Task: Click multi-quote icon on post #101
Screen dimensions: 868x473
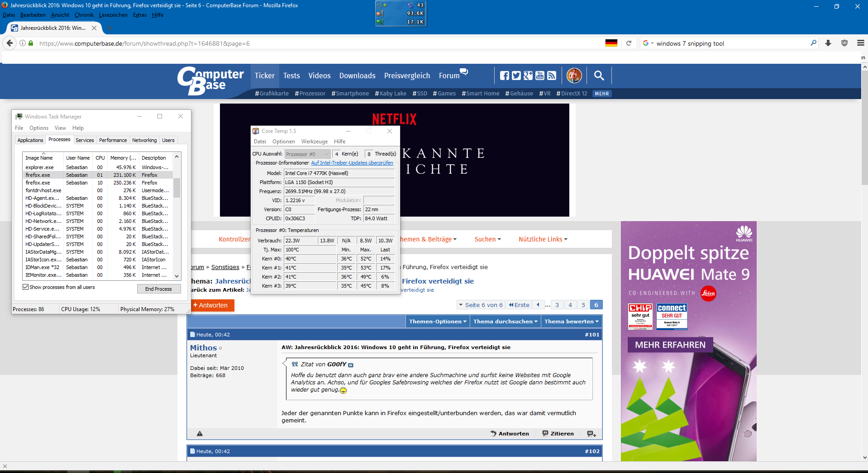Action: pyautogui.click(x=591, y=434)
